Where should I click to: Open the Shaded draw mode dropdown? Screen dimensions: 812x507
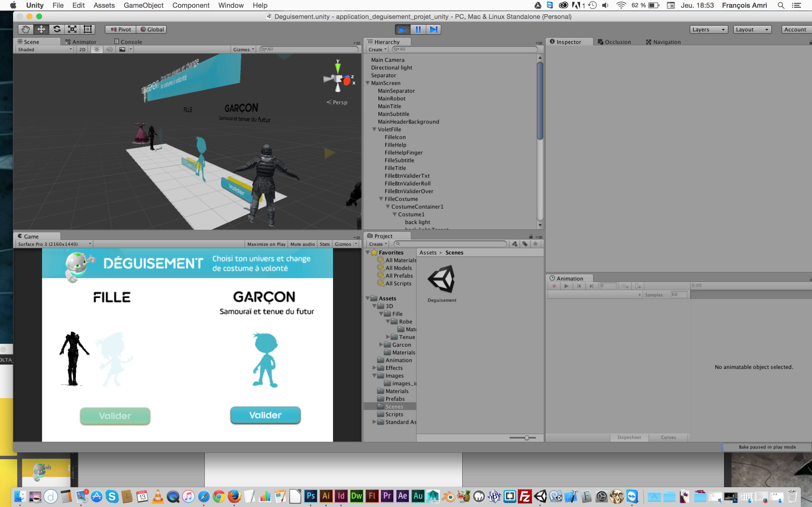45,49
